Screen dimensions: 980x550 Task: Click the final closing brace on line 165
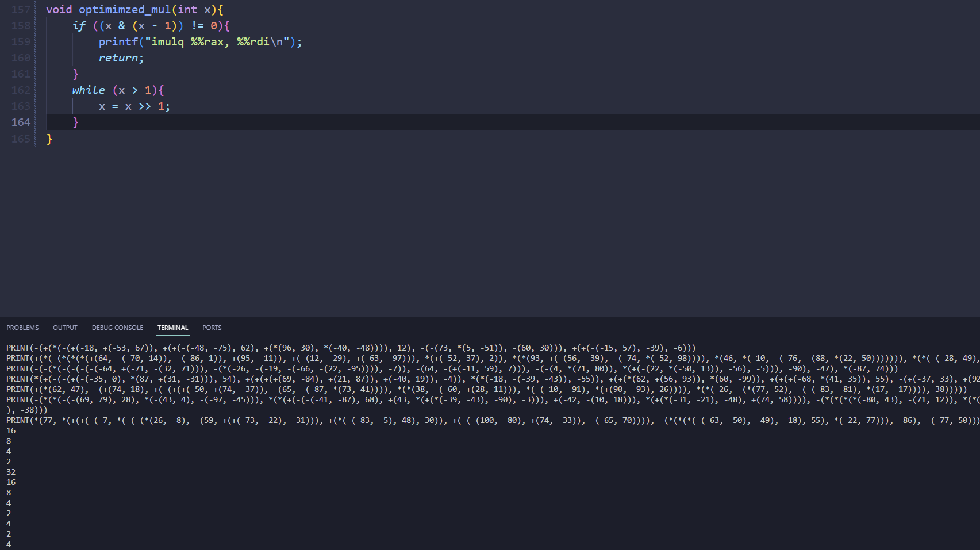pyautogui.click(x=49, y=139)
